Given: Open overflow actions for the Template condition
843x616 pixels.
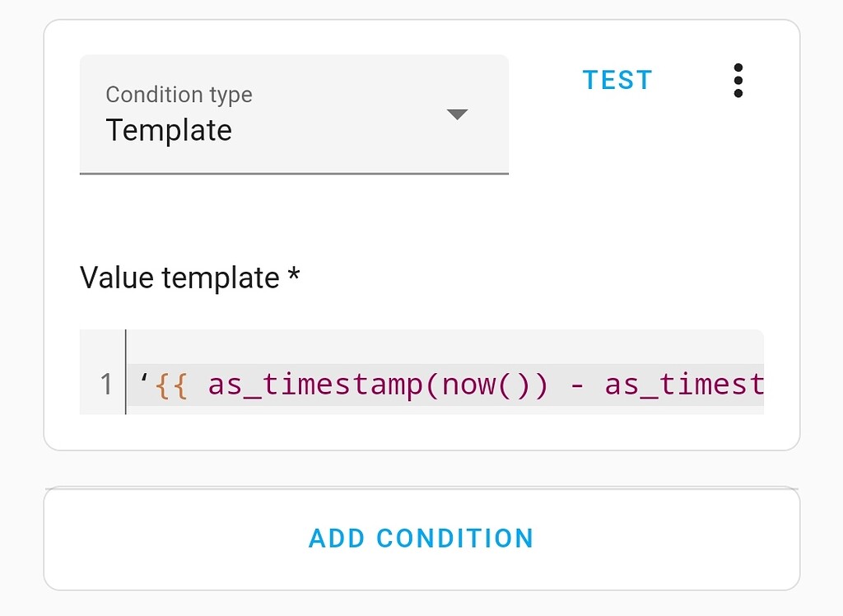Looking at the screenshot, I should tap(738, 79).
